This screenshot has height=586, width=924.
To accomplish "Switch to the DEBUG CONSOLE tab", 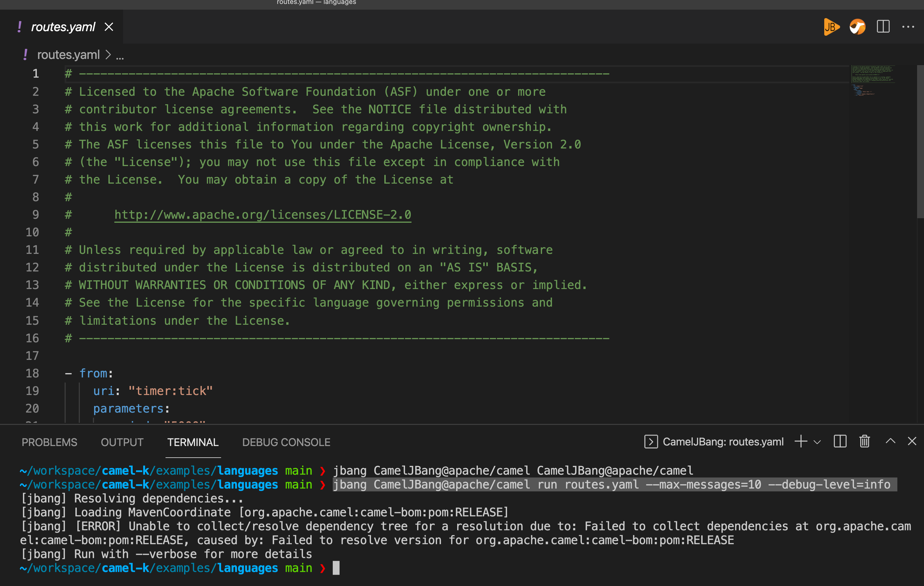I will pyautogui.click(x=286, y=442).
